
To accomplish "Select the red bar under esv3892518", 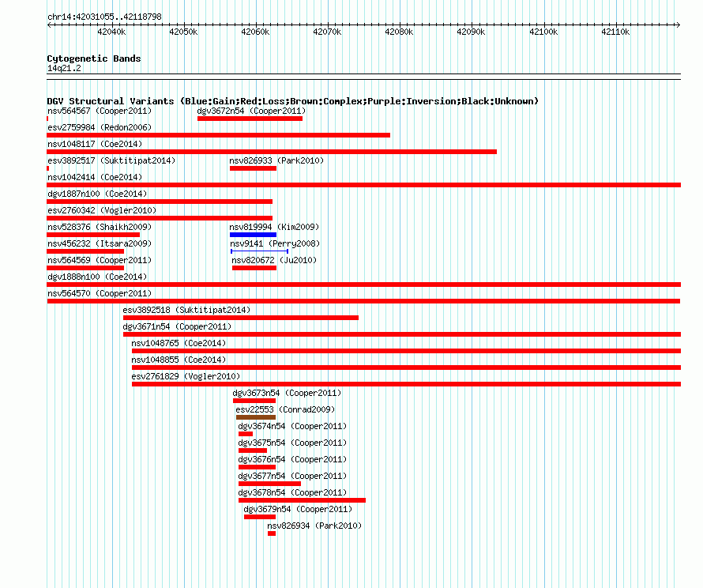I will pos(241,318).
